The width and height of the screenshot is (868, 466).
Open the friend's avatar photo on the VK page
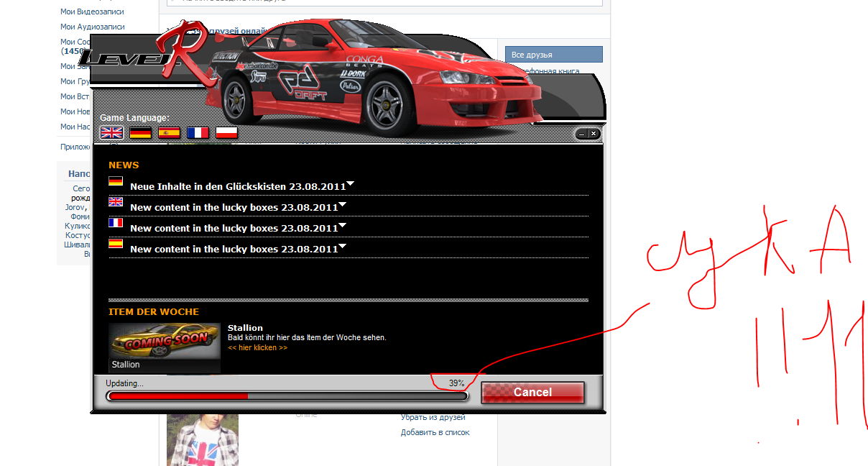203,440
